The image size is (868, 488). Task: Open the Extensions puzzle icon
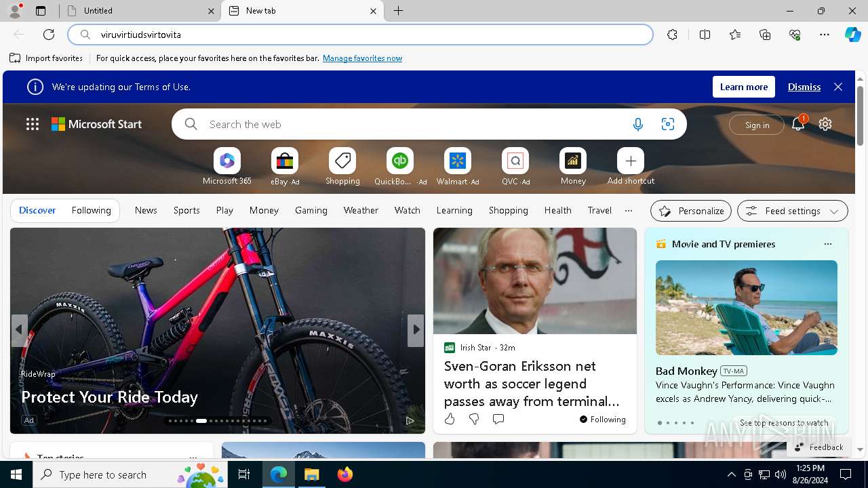pyautogui.click(x=672, y=35)
